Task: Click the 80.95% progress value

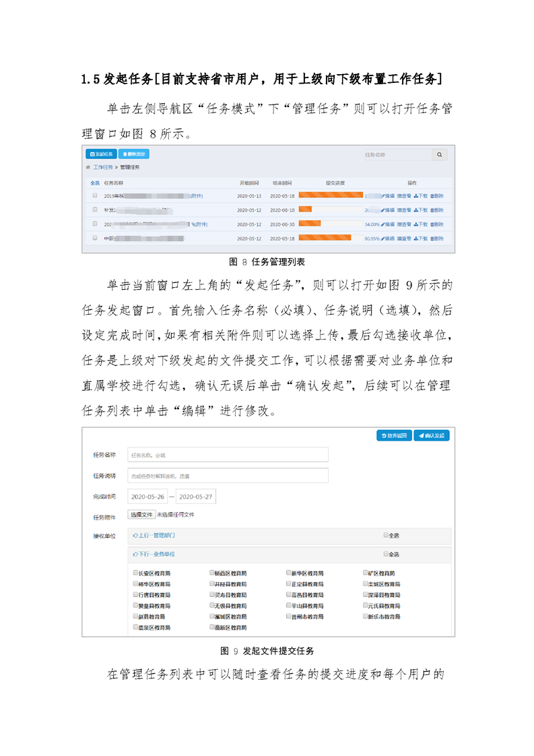Action: (372, 239)
